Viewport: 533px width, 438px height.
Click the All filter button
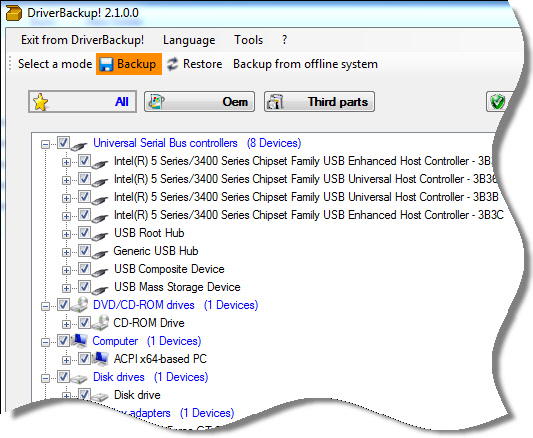pos(83,102)
